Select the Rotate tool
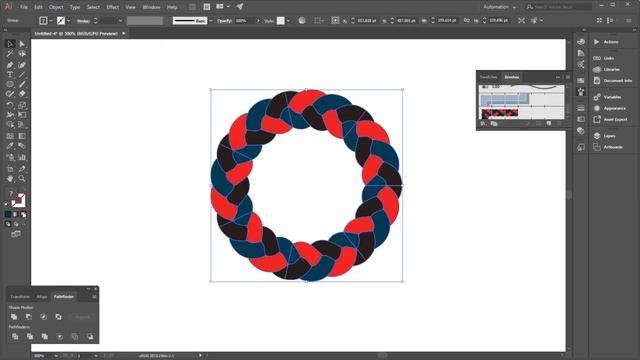Image resolution: width=640 pixels, height=360 pixels. [10, 105]
